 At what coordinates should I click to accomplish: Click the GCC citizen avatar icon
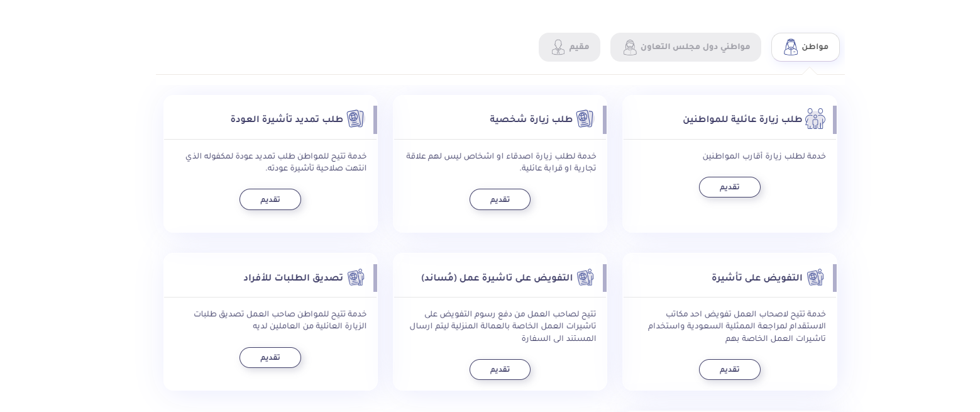coord(630,47)
